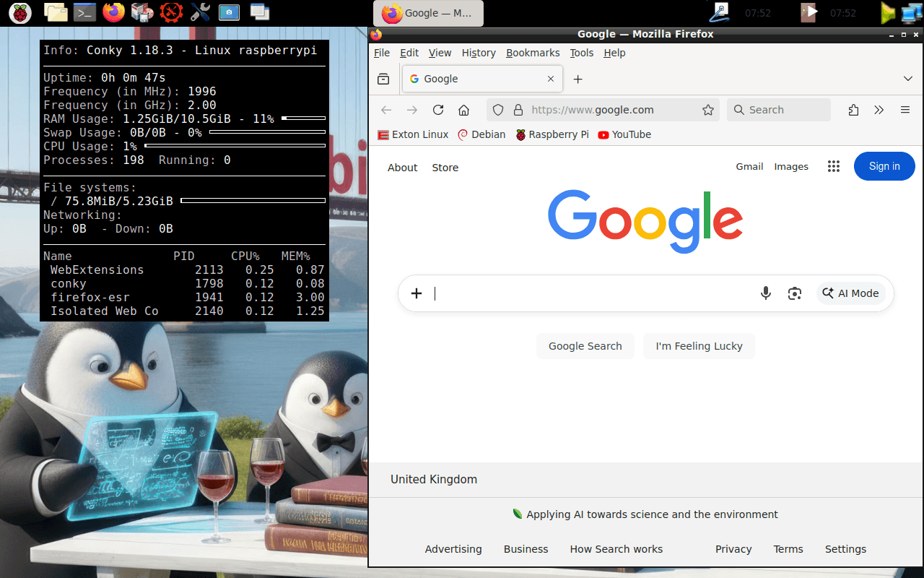
Task: Open the Privacy link at the page bottom
Action: click(x=733, y=549)
